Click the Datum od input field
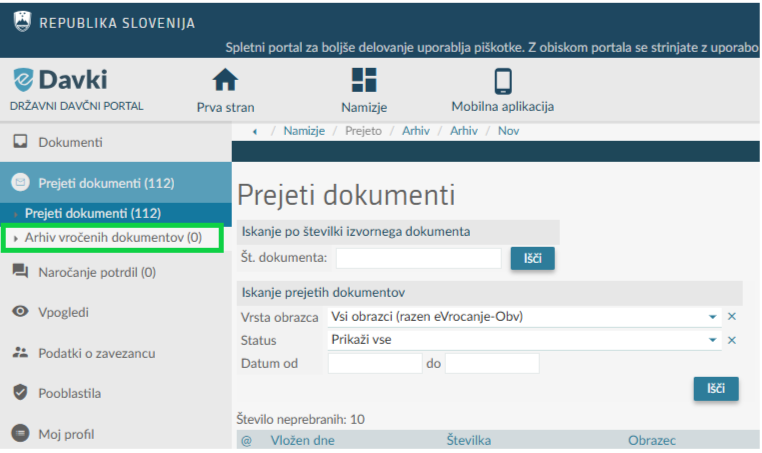Image resolution: width=762 pixels, height=453 pixels. 375,363
